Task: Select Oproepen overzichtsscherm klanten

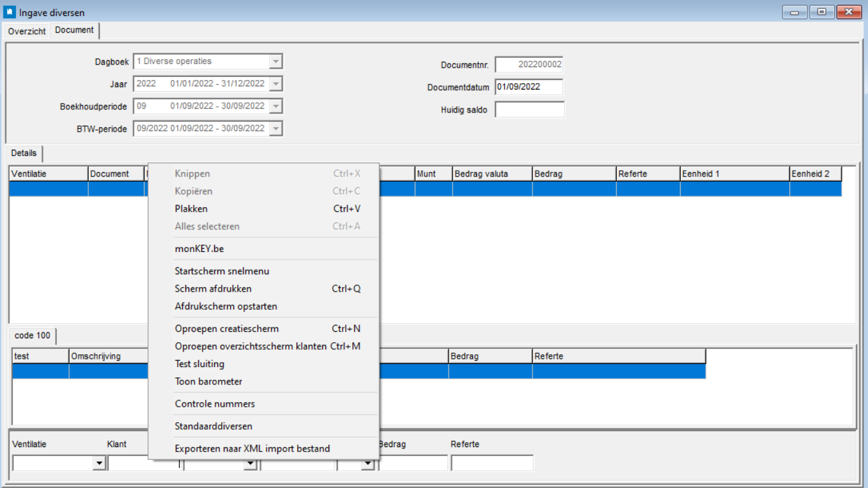Action: click(x=263, y=346)
